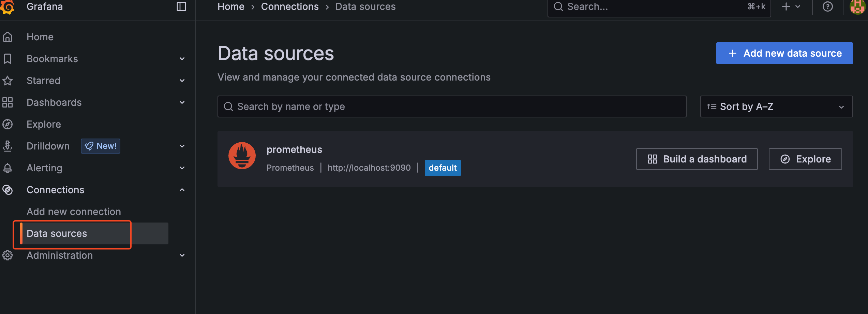
Task: Expand the Alerting section chevron
Action: click(x=182, y=168)
